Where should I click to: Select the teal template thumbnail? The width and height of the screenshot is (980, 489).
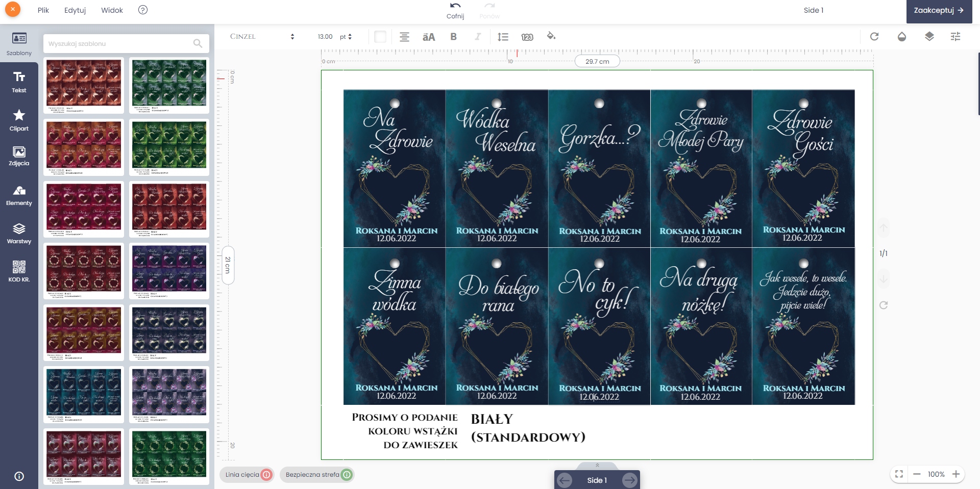pos(84,395)
